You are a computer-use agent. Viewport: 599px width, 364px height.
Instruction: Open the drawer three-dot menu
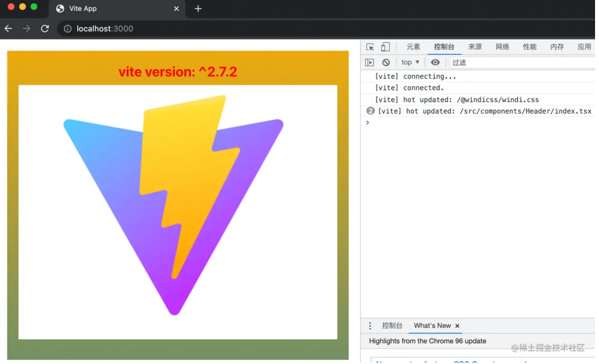pyautogui.click(x=370, y=326)
